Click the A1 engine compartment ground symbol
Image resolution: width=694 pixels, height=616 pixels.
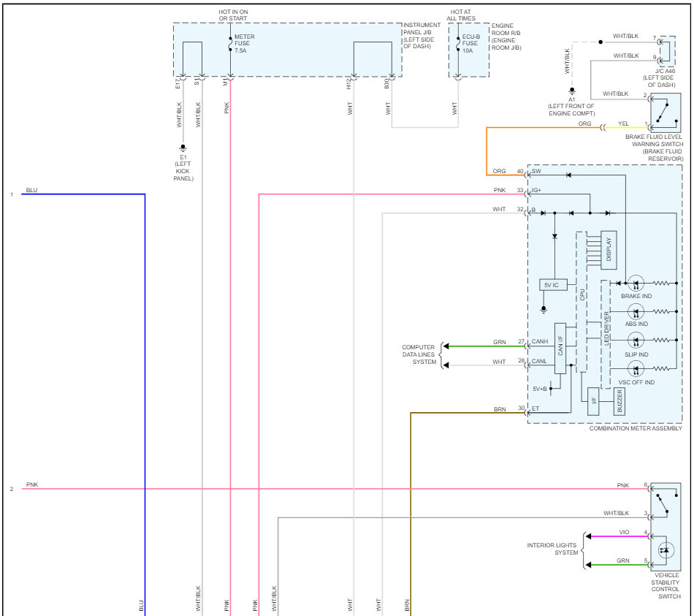(572, 91)
